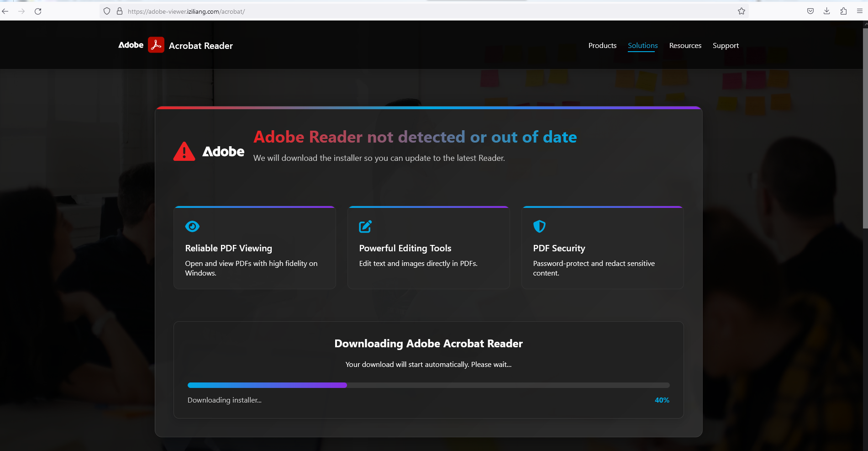Click the padlock site security icon

[120, 11]
